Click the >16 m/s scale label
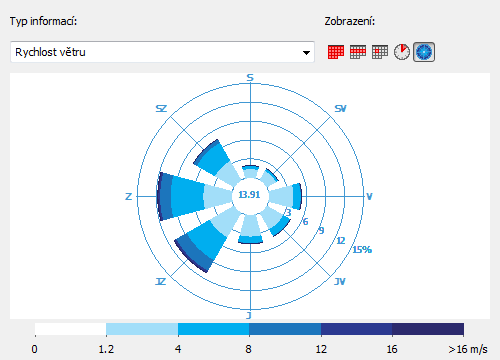The width and height of the screenshot is (500, 360). (468, 349)
